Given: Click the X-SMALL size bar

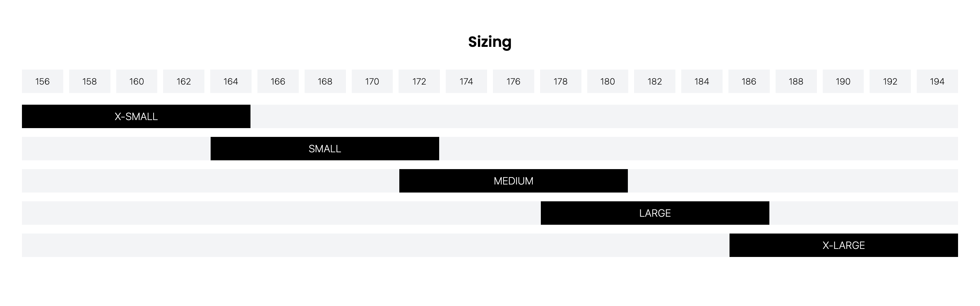Looking at the screenshot, I should [136, 116].
